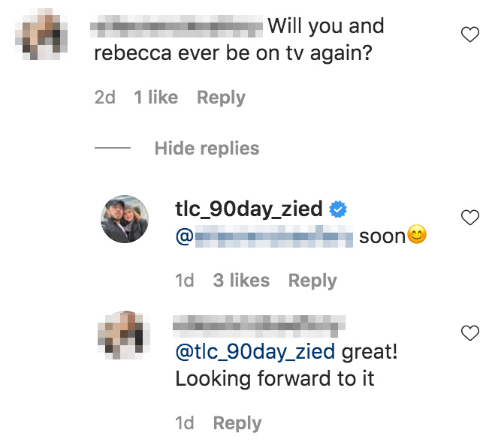Click the blue verified badge beside tlc_90day_zied
The width and height of the screenshot is (486, 448).
click(339, 210)
